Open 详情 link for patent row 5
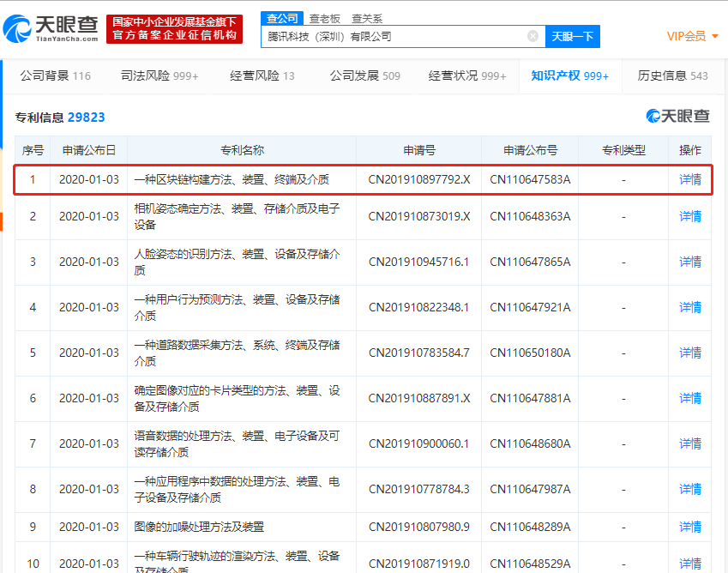This screenshot has height=573, width=728. pyautogui.click(x=690, y=353)
